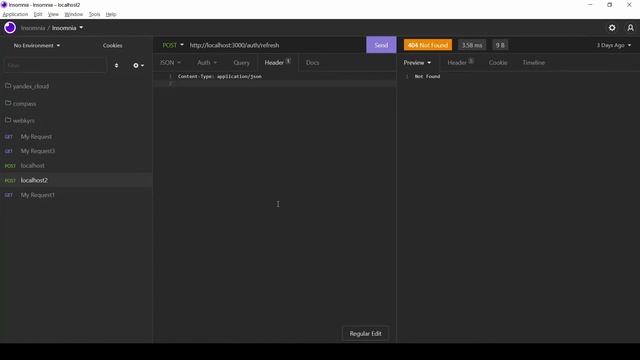Select the My Request3 item
Viewport: 640px width, 360px height.
(76, 151)
